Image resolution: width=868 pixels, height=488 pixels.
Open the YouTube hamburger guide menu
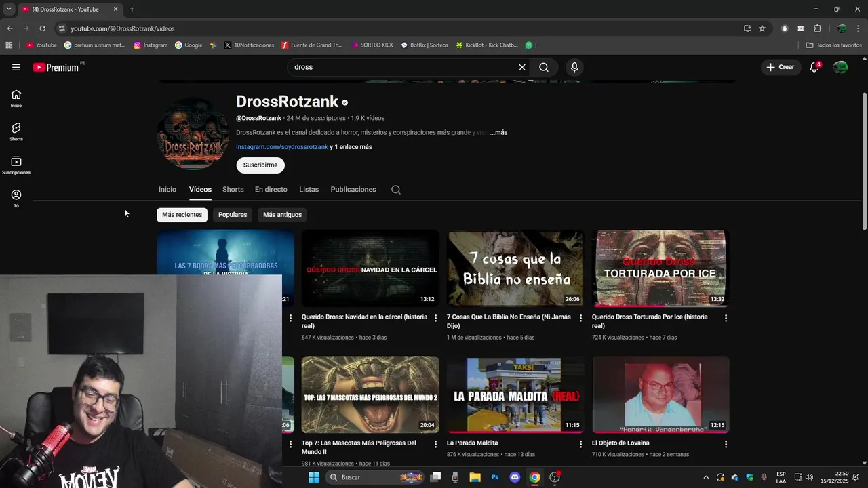pos(16,67)
